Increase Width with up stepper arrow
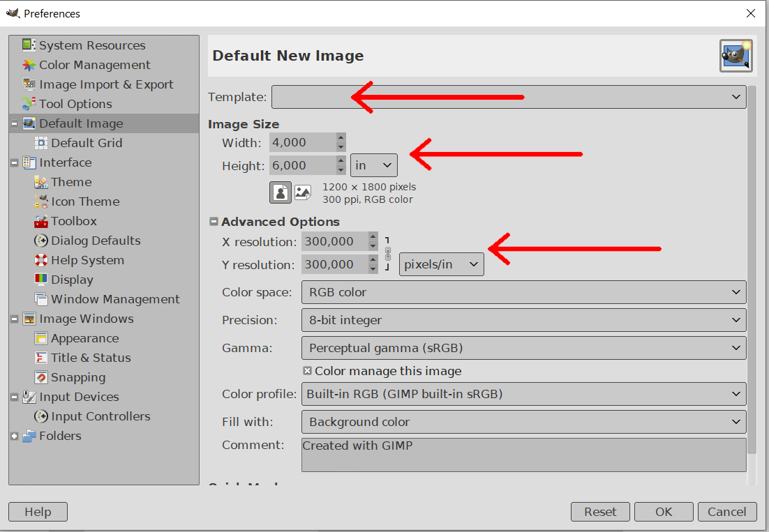The height and width of the screenshot is (532, 769). coord(341,137)
